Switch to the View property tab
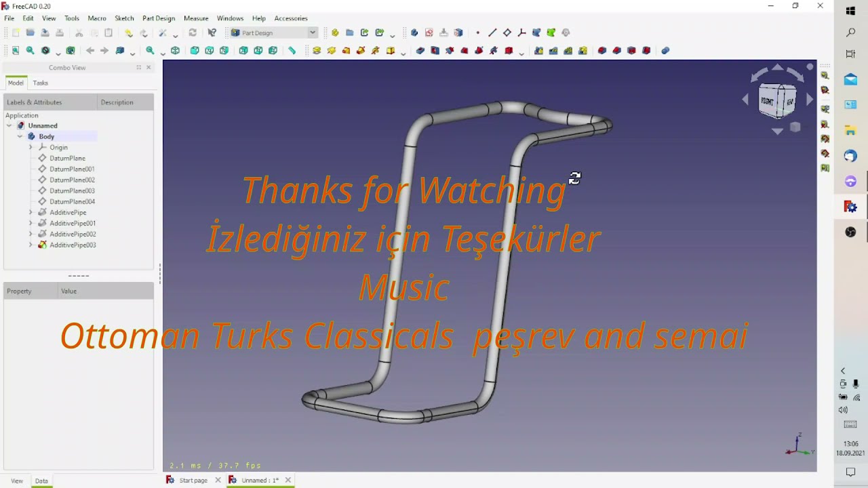The image size is (868, 488). pos(17,481)
